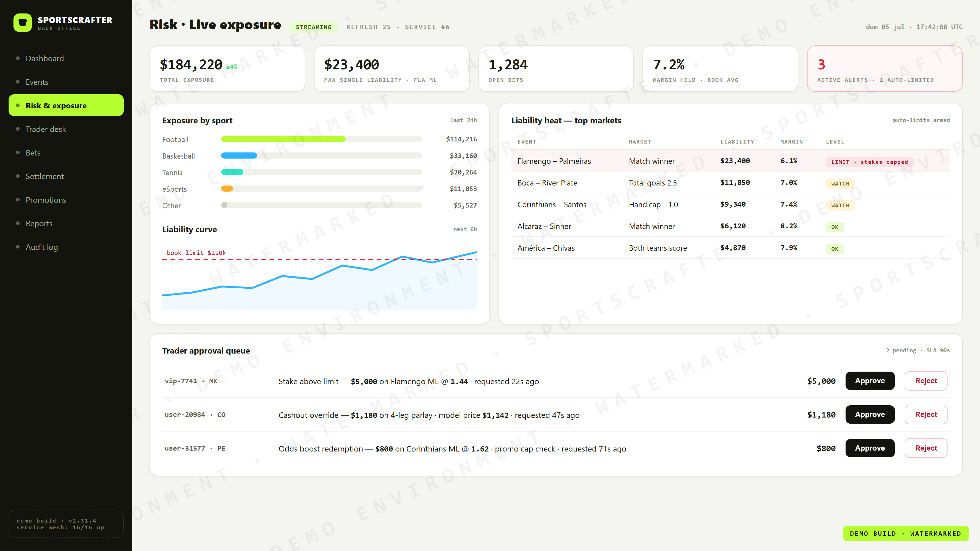Open Reports section
Screen dimensions: 980x551
[x=66, y=223]
